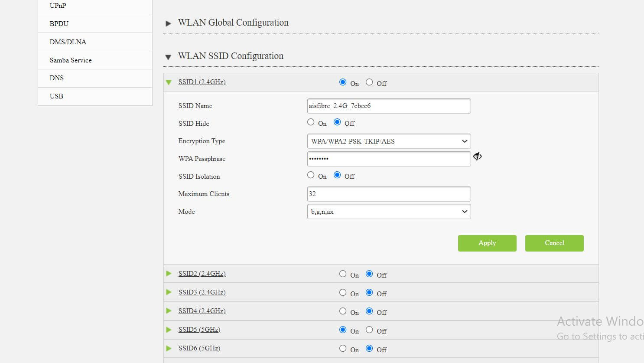This screenshot has width=644, height=363.
Task: Expand SSID2 (2.4GHz) green arrow
Action: [169, 274]
